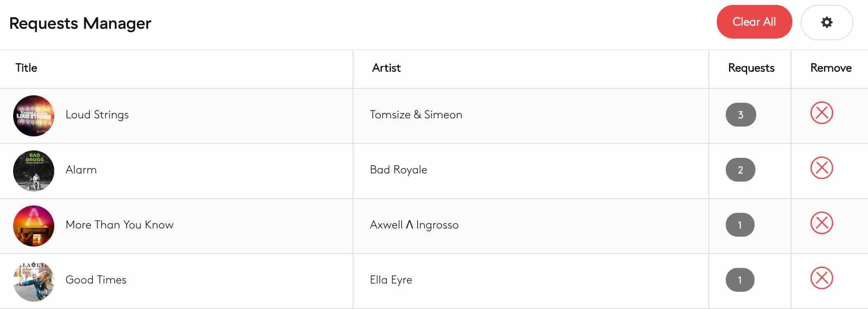Image resolution: width=868 pixels, height=309 pixels.
Task: Delete the More Than You Know request
Action: pyautogui.click(x=822, y=223)
